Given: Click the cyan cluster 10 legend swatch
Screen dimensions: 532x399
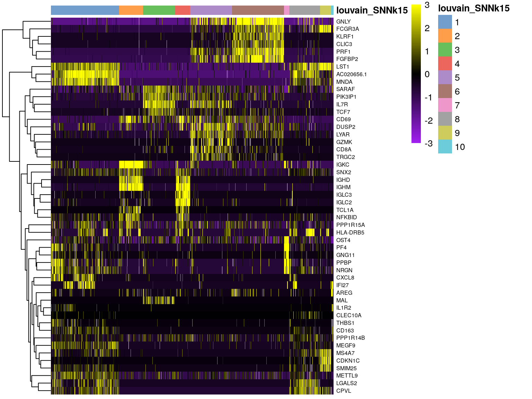Looking at the screenshot, I should [x=445, y=147].
